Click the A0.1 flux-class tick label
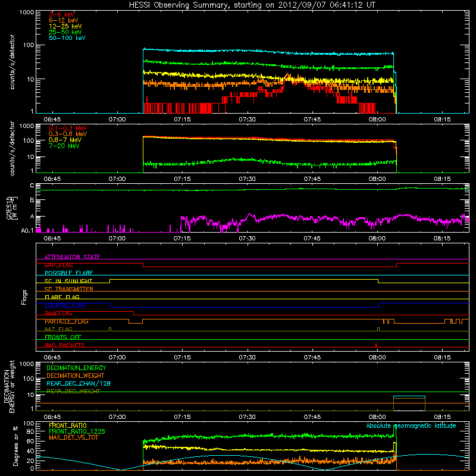The image size is (476, 476). click(27, 231)
